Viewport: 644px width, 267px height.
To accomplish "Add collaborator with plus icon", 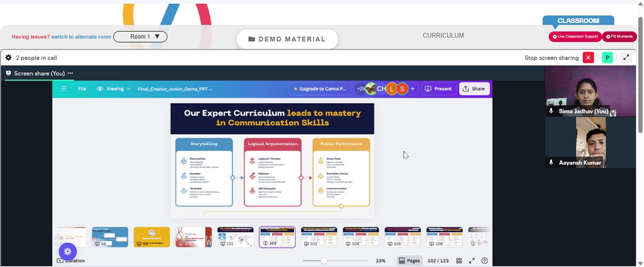I will (x=412, y=89).
